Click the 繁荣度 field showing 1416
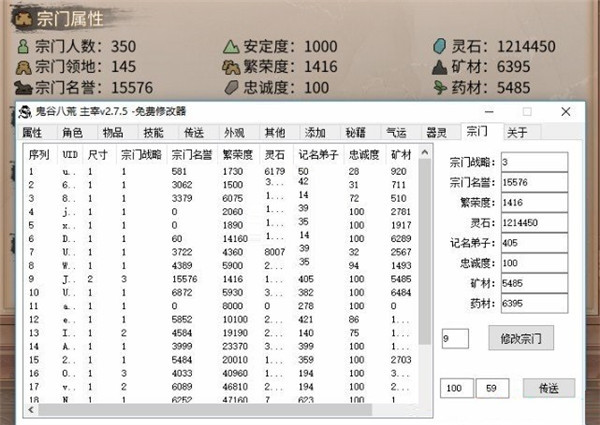600x425 pixels. [534, 202]
